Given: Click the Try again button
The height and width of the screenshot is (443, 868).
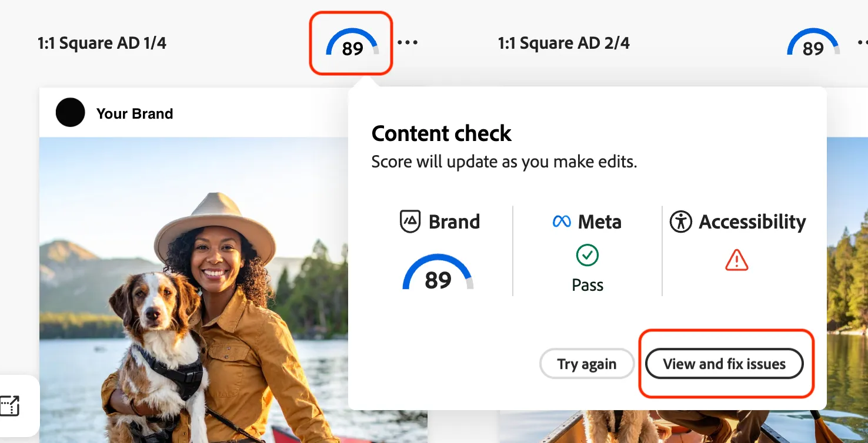Looking at the screenshot, I should pos(587,364).
